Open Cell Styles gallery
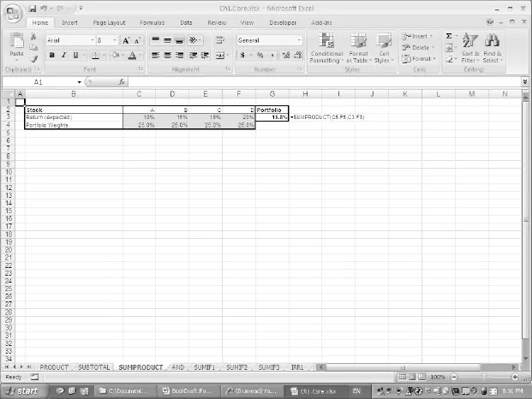This screenshot has height=399, width=532. click(384, 50)
